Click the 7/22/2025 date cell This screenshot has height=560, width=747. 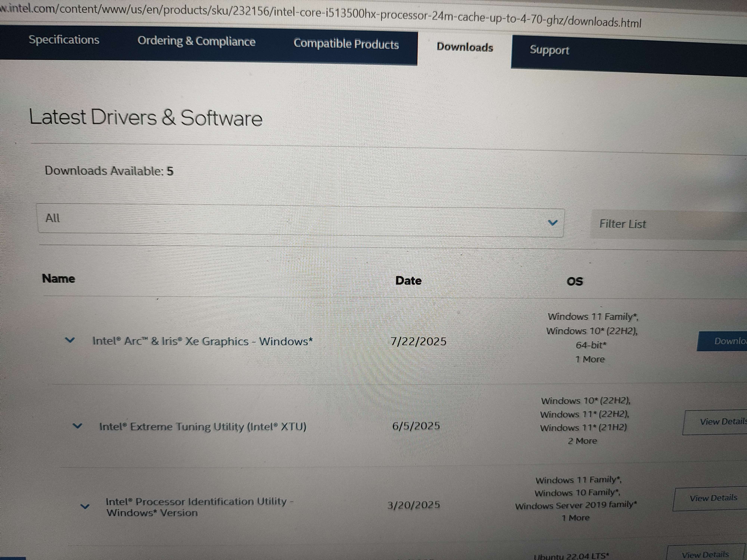point(419,342)
